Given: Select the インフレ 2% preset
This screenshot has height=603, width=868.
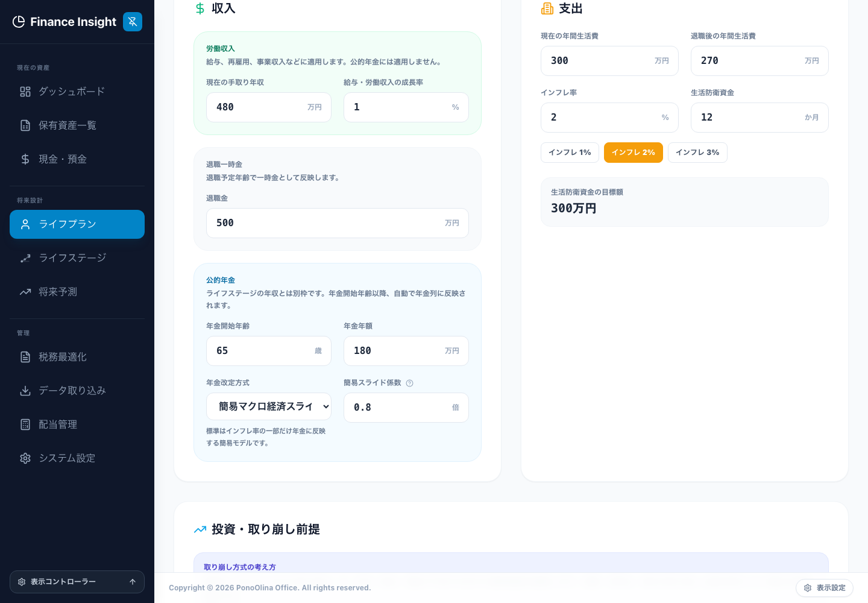Looking at the screenshot, I should click(634, 153).
